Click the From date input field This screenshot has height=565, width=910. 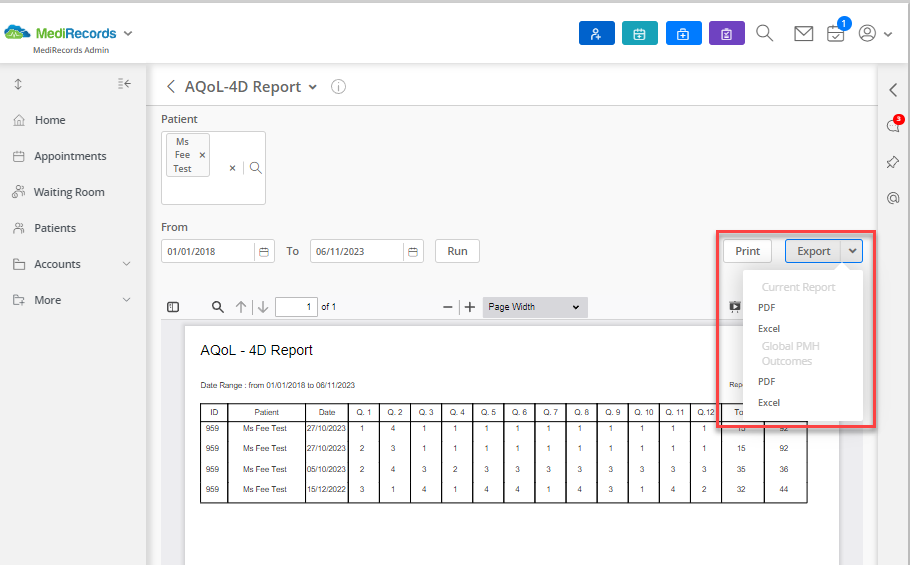coord(207,251)
